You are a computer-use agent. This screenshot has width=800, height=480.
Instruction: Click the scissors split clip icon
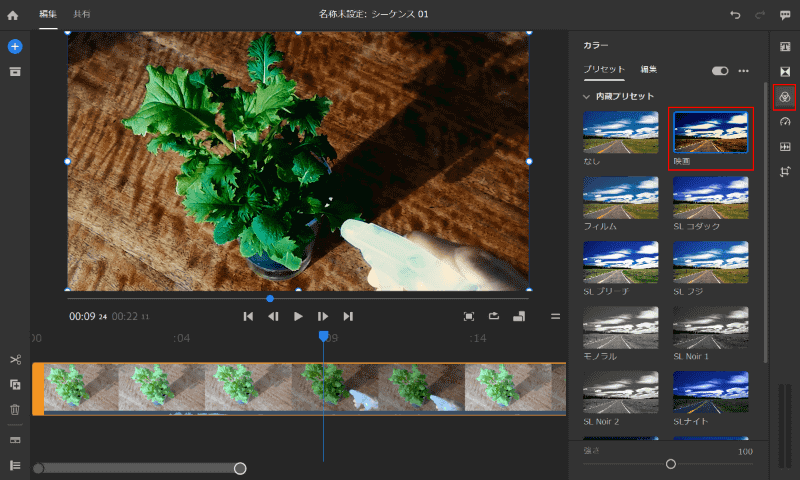pos(15,360)
